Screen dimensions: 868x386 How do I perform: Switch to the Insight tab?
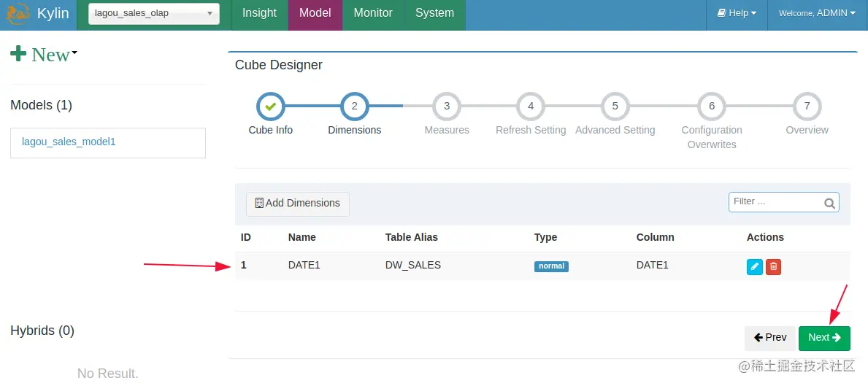click(x=259, y=13)
